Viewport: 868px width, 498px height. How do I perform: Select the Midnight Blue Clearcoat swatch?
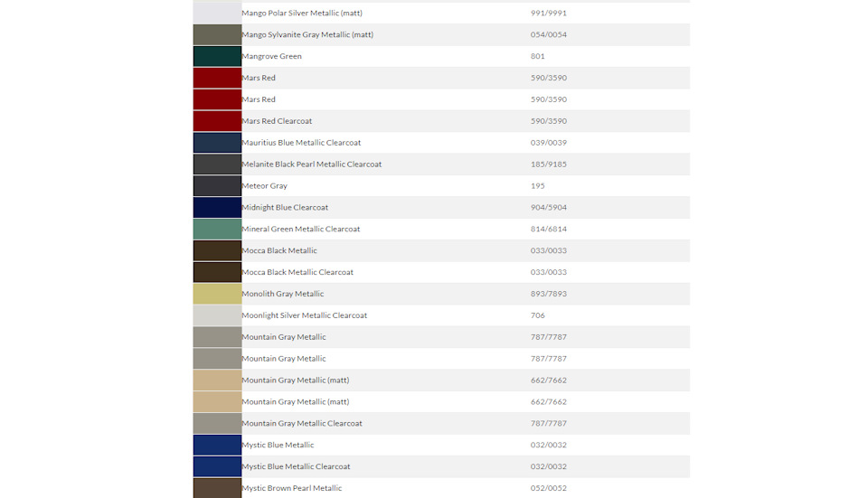point(217,207)
